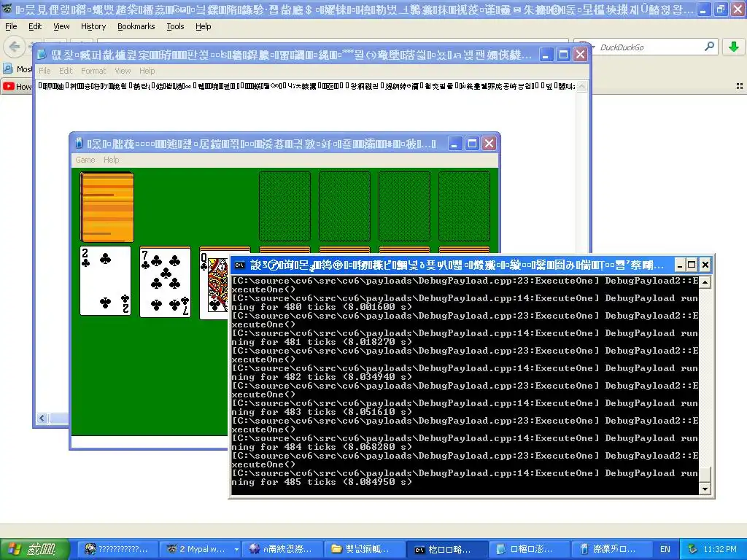The width and height of the screenshot is (747, 560).
Task: Click the third empty foundation slot in Solitaire
Action: click(404, 206)
